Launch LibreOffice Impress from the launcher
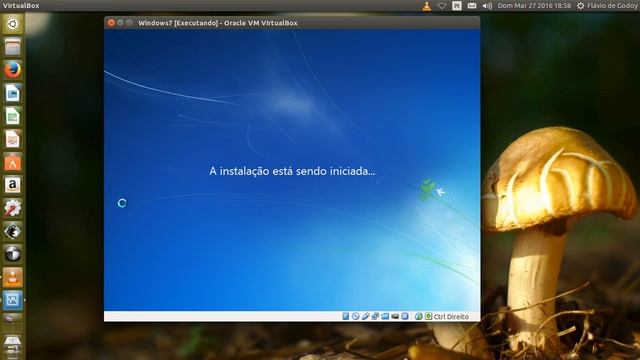Viewport: 640px width, 360px height. (x=13, y=139)
